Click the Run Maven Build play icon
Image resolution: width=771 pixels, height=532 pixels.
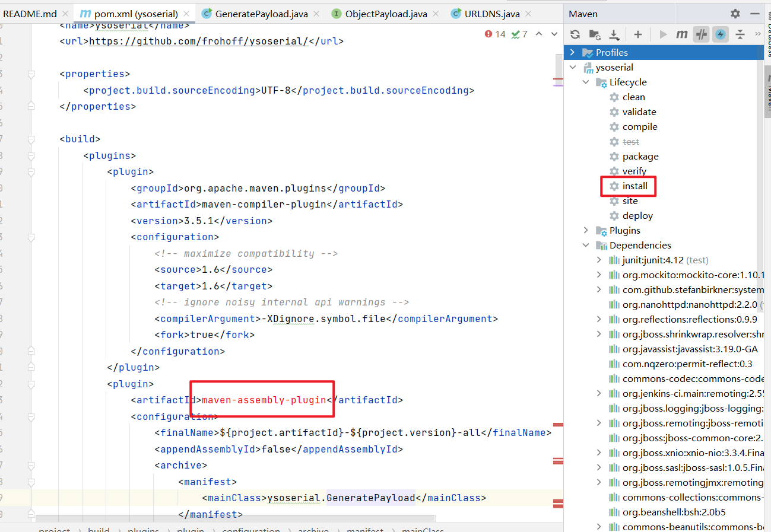(663, 34)
